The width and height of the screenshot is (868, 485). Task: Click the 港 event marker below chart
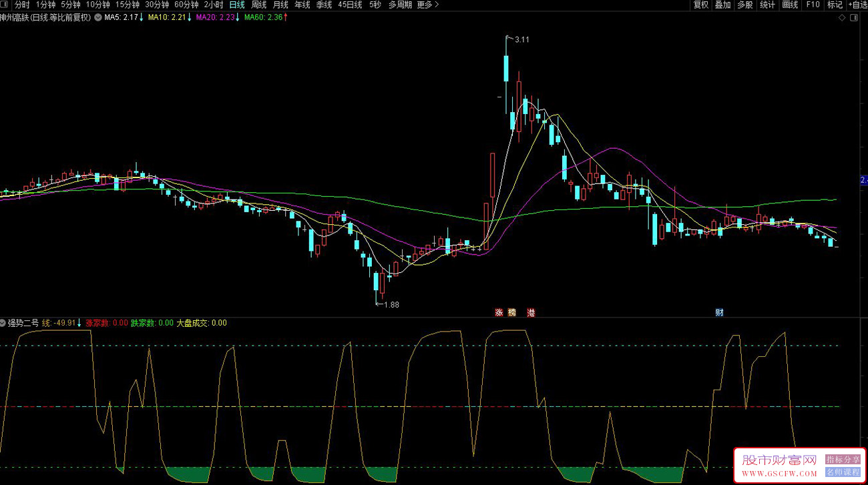pos(531,312)
